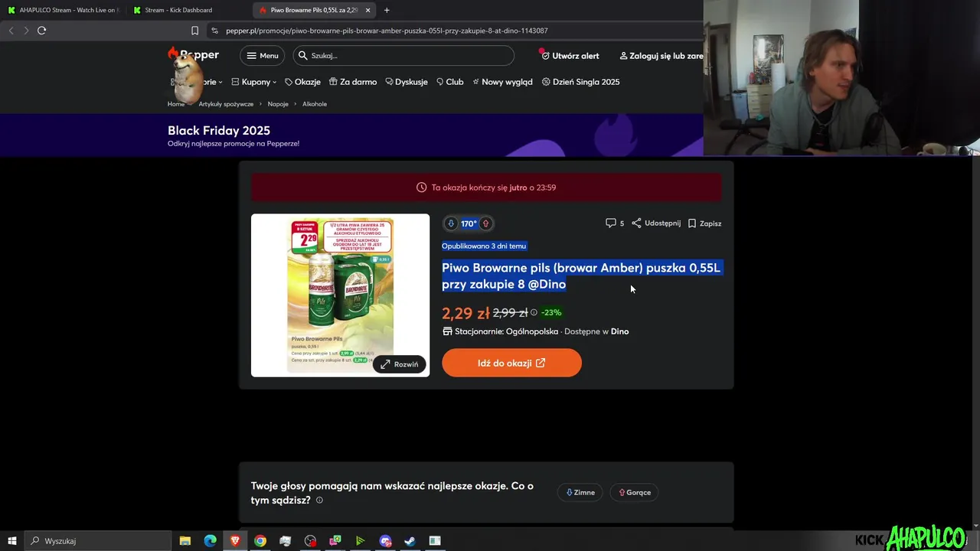The width and height of the screenshot is (980, 551).
Task: Click the green play-arrow taskbar icon
Action: pyautogui.click(x=360, y=541)
